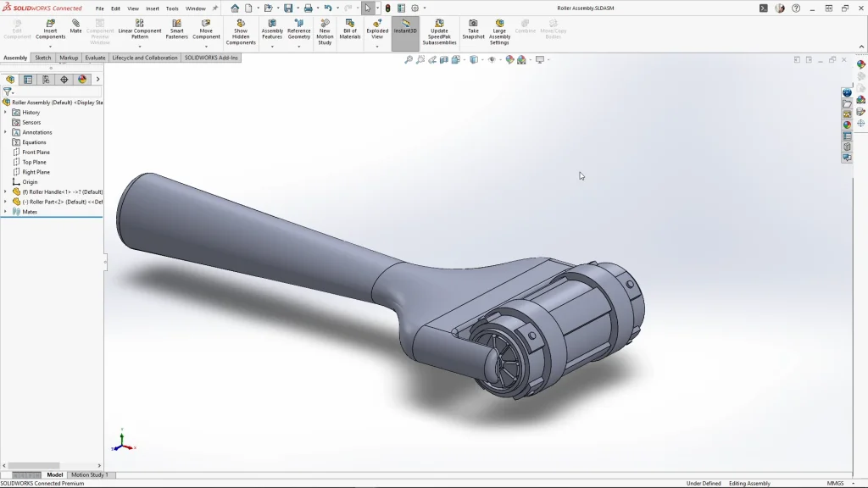Toggle the Instant3D mode button
Image resolution: width=868 pixels, height=488 pixels.
click(x=405, y=26)
